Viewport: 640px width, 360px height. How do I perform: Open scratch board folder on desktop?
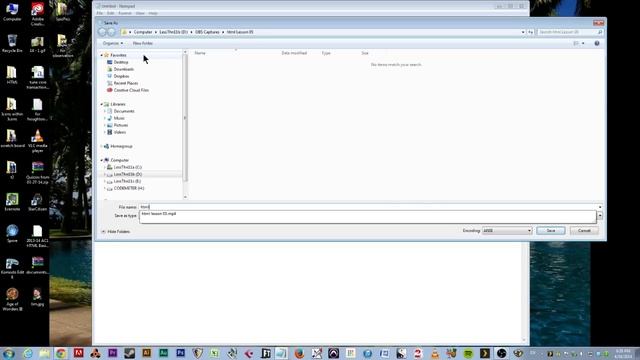pyautogui.click(x=12, y=139)
